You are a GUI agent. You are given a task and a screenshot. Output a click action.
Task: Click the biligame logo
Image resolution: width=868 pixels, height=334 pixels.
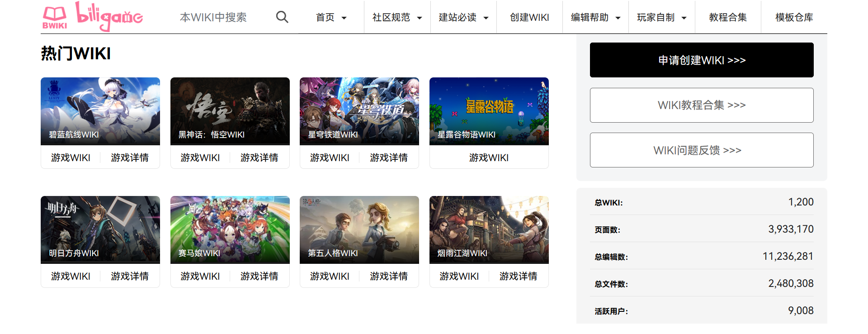tap(109, 17)
